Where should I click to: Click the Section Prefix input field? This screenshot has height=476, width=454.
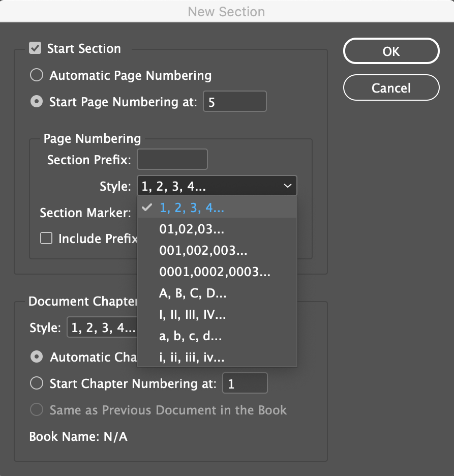172,159
